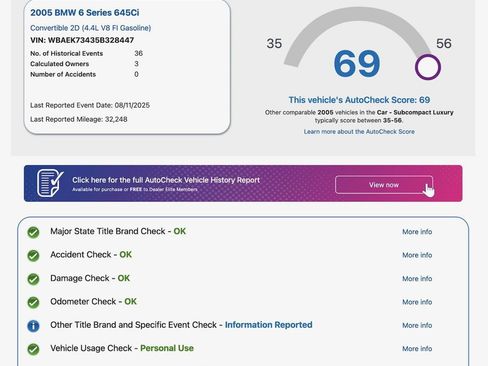Viewport: 488px width, 366px height.
Task: Click the Number of Accidents value 0
Action: 136,74
